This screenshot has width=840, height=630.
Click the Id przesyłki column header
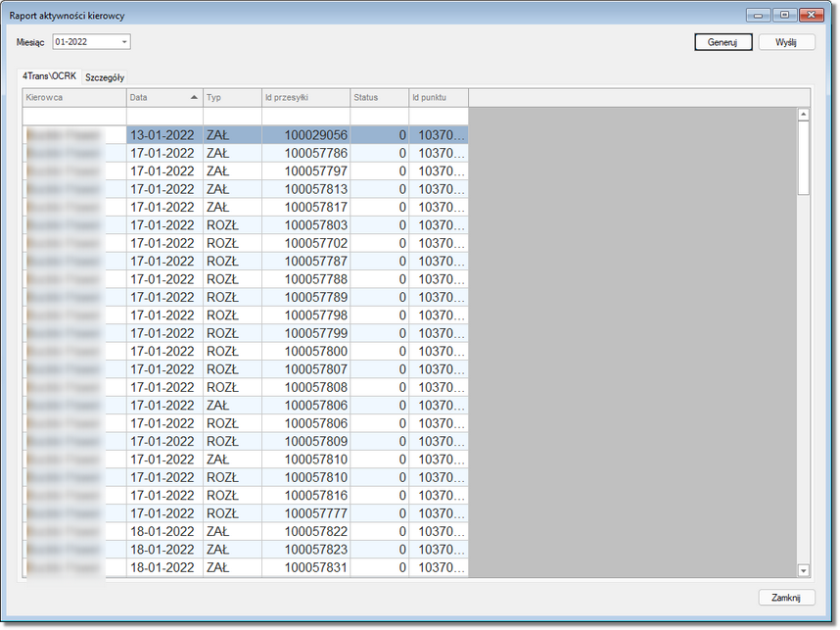click(305, 98)
